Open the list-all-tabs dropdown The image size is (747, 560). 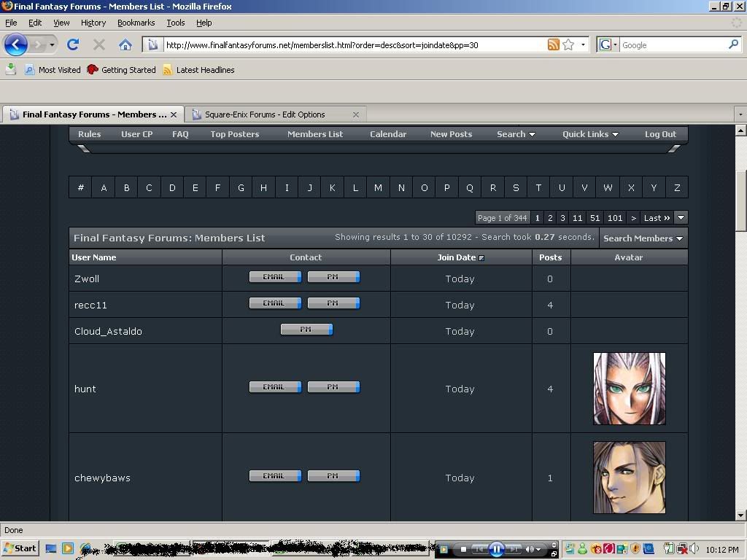(740, 114)
